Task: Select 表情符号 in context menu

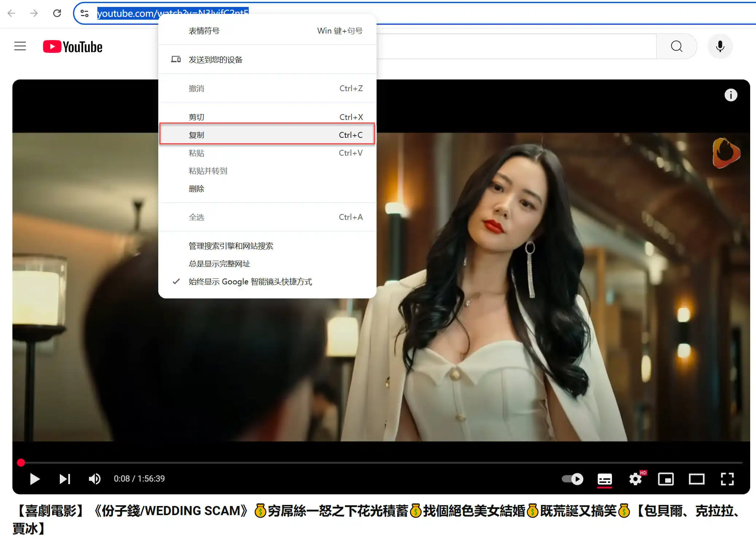Action: click(x=267, y=31)
